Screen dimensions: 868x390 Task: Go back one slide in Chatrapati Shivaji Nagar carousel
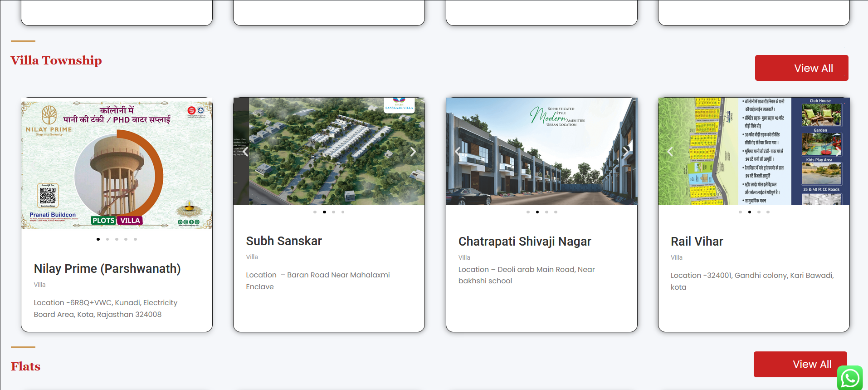coord(458,152)
